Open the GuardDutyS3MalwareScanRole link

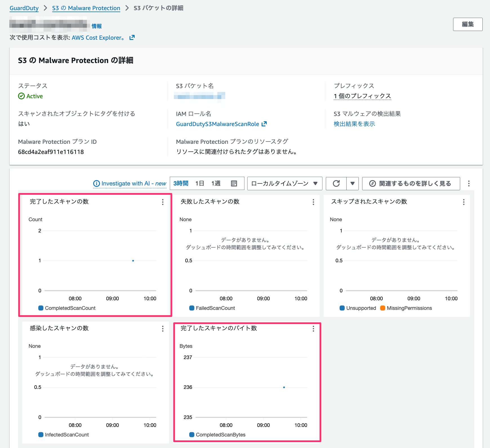[217, 124]
